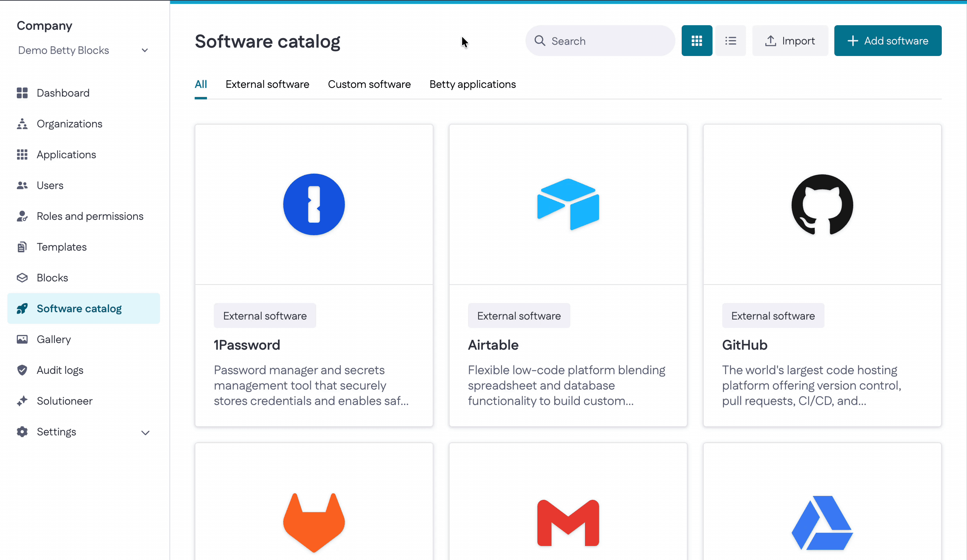This screenshot has width=967, height=560.
Task: Open Dashboard via its sidebar icon
Action: (x=22, y=93)
